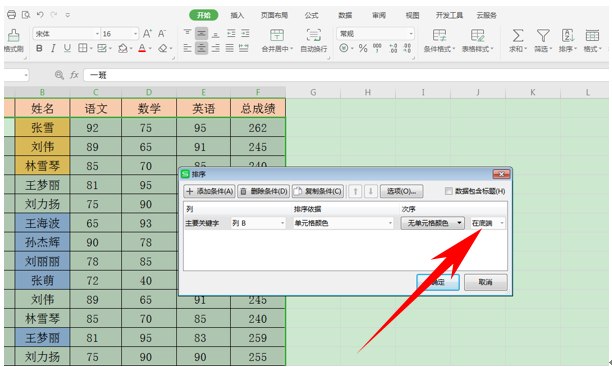612x367 pixels.
Task: Undo the last action
Action: 40,15
